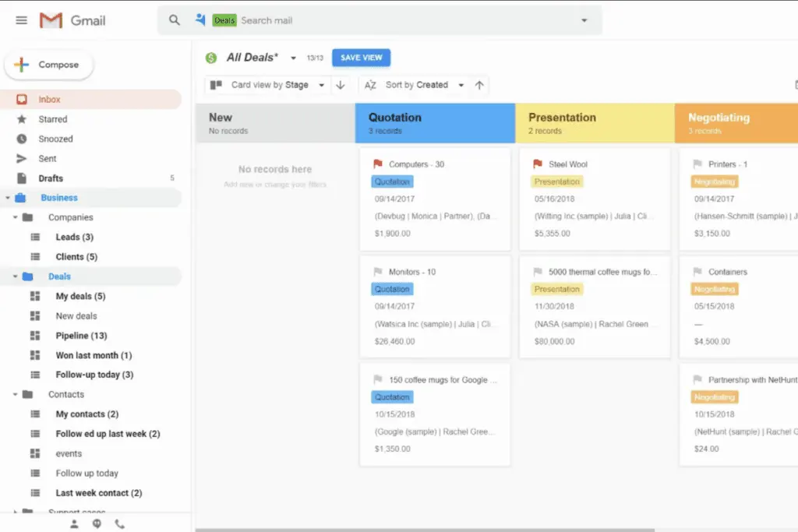
Task: Click the Gmail logo
Action: (72, 20)
